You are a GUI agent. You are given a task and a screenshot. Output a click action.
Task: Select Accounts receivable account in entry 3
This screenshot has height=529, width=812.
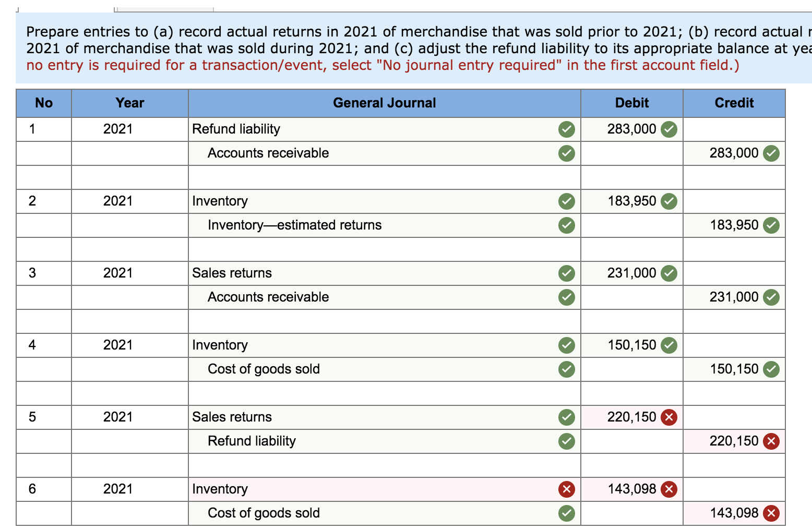pyautogui.click(x=384, y=297)
